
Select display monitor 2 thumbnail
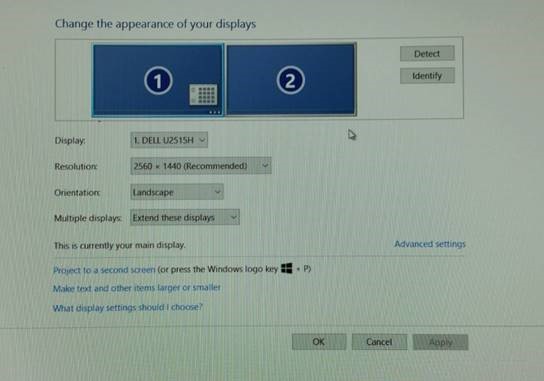(x=291, y=79)
